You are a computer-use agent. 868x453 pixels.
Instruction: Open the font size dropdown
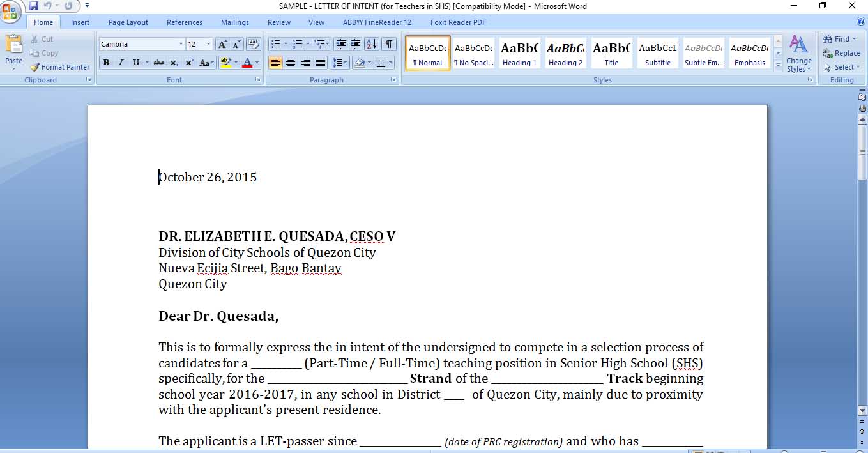(x=208, y=44)
